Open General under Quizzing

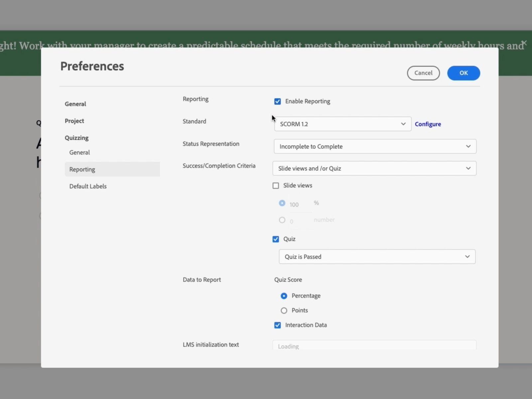(x=79, y=153)
